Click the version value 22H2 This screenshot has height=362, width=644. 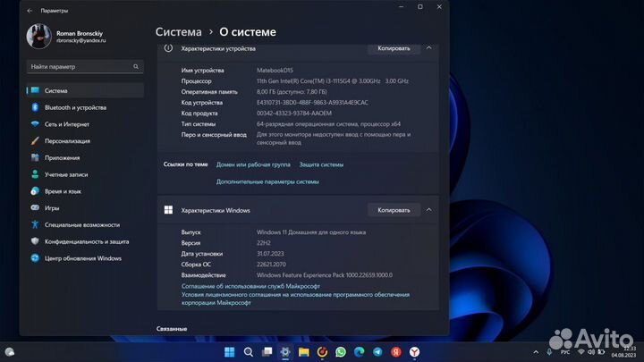coord(264,243)
